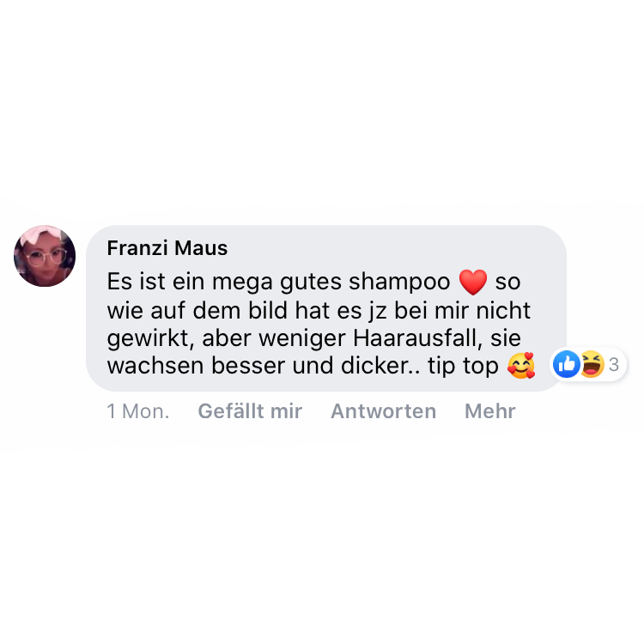Click the word Gefällt in the action row
The image size is (644, 644).
[230, 411]
